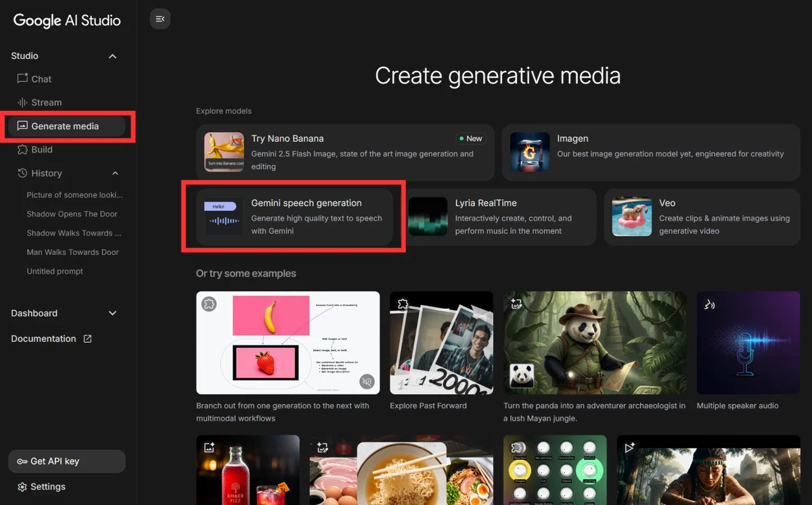Open history item 'Picture of someone looki...'
Screen dimensions: 812x505
tap(74, 195)
